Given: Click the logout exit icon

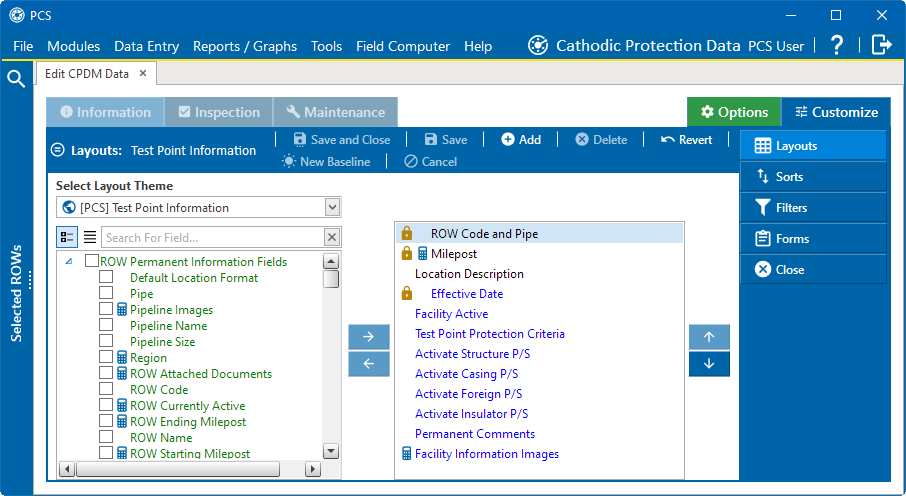Looking at the screenshot, I should click(x=881, y=45).
